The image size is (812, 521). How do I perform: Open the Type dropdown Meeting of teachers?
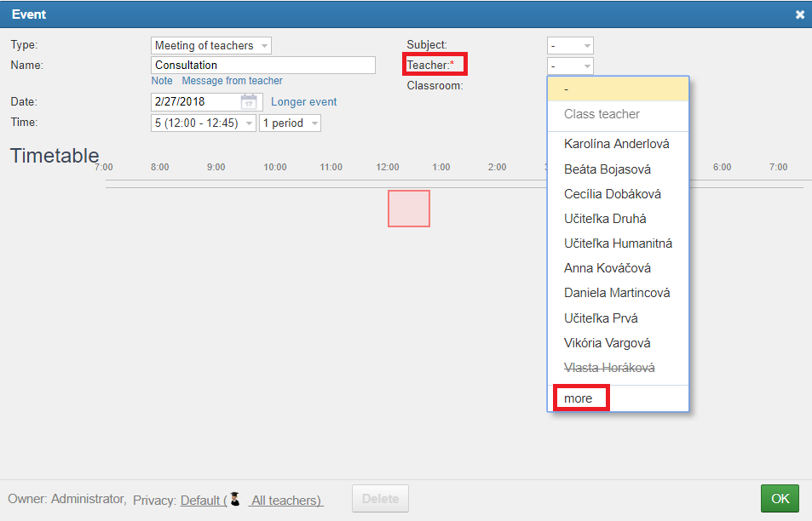(x=211, y=45)
